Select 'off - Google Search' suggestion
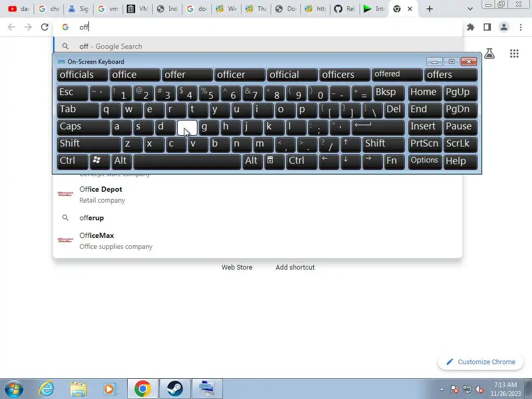 258,46
